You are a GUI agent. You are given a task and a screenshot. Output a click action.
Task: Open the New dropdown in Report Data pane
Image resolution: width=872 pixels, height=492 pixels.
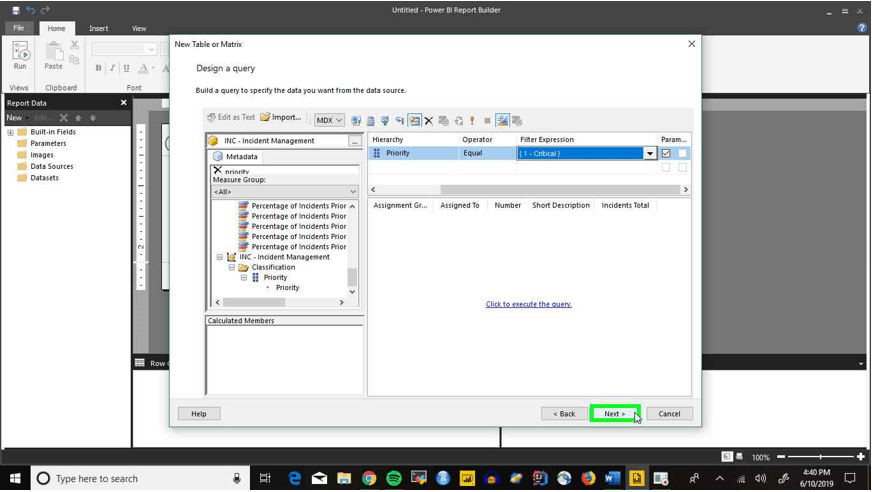(x=17, y=118)
